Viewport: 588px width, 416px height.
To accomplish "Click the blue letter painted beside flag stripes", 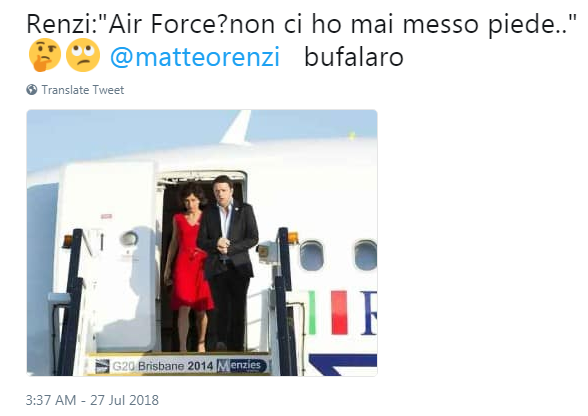I will [369, 313].
